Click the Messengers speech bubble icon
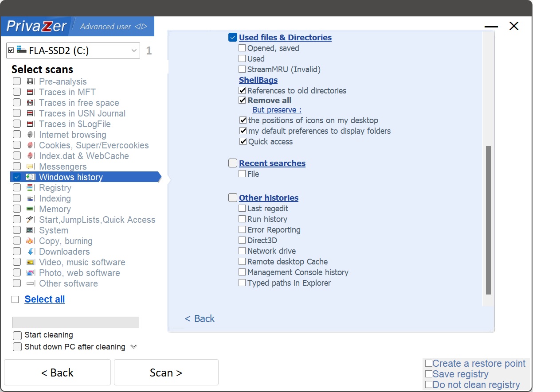Image resolution: width=560 pixels, height=392 pixels. point(30,167)
